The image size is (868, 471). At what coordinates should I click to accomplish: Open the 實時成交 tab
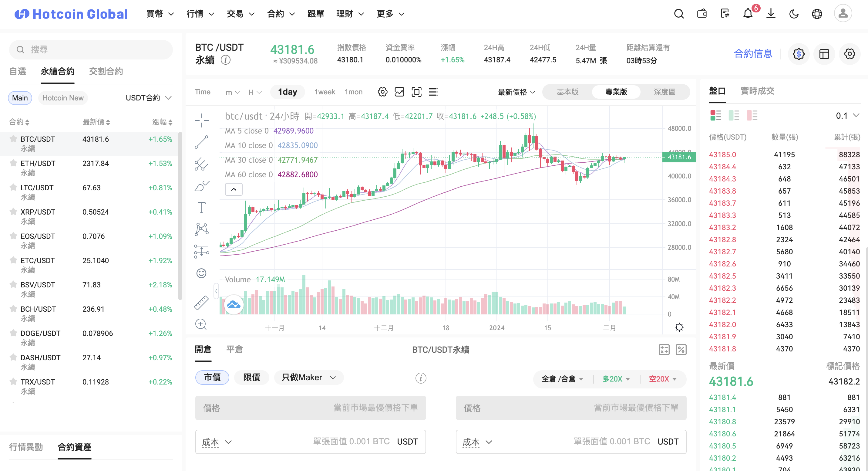758,91
